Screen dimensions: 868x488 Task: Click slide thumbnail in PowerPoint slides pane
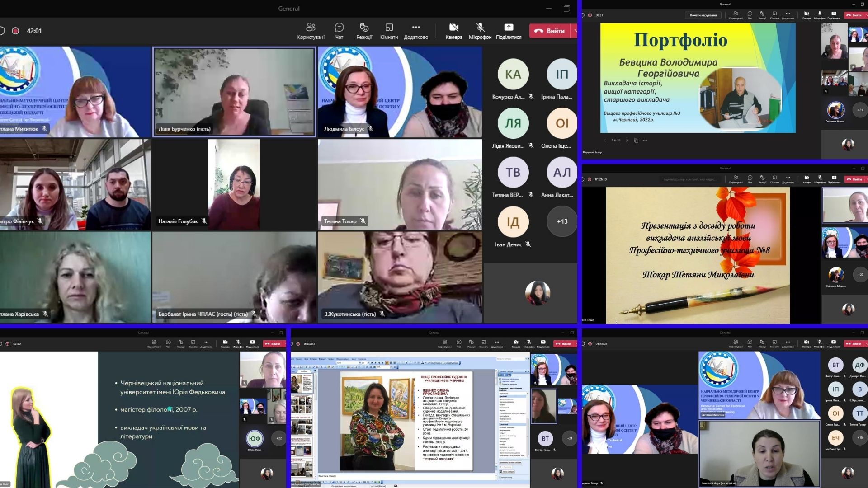302,384
